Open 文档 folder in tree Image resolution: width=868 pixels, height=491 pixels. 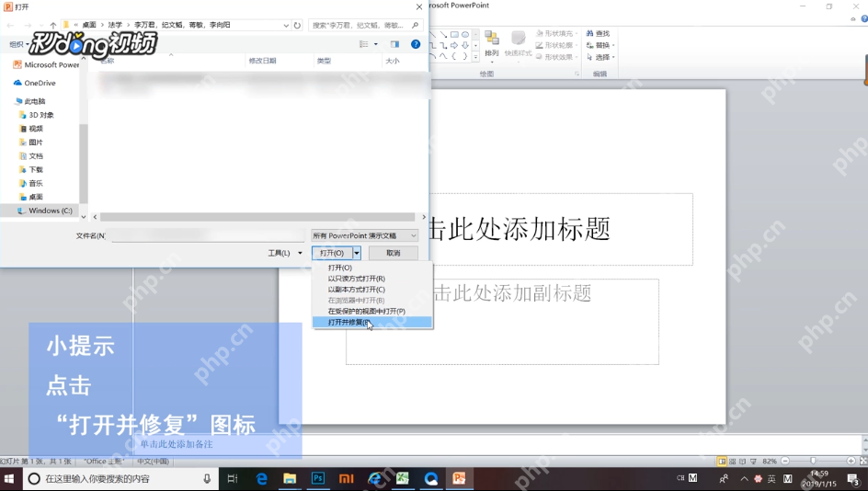coord(31,156)
